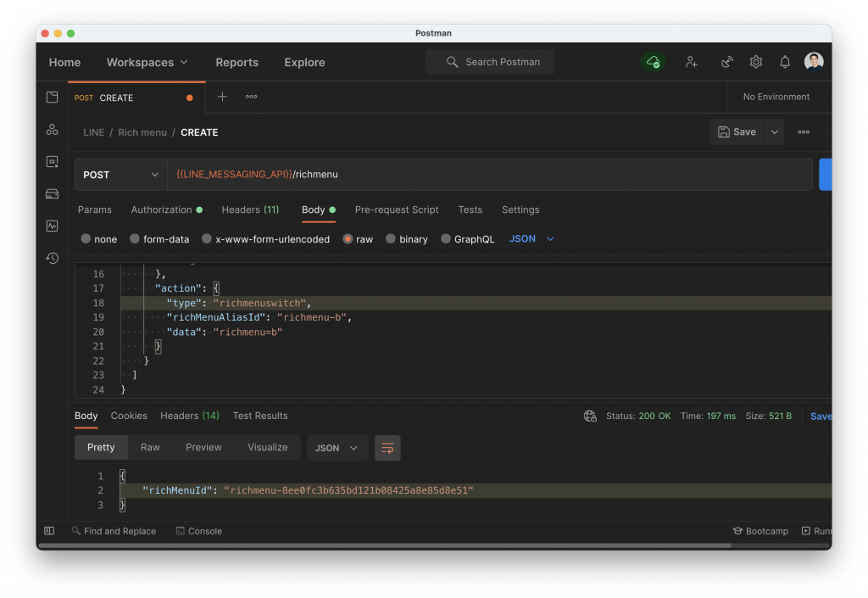Click the Rich menu breadcrumb link

point(142,132)
